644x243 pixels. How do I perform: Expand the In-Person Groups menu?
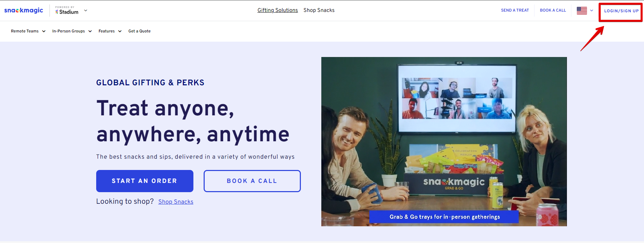[x=72, y=31]
